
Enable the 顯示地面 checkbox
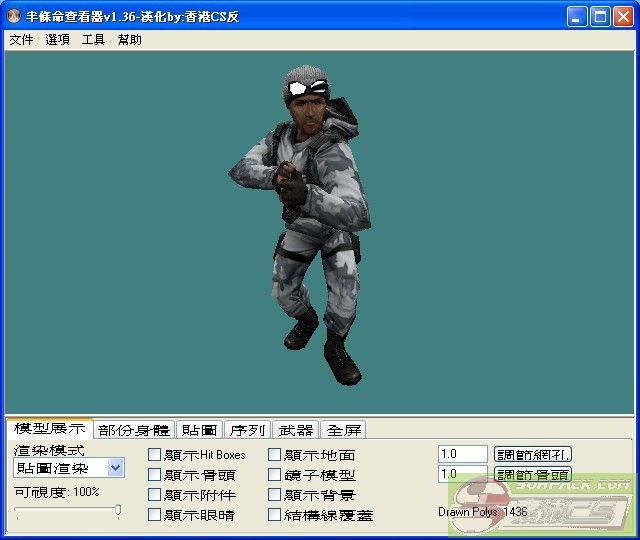(275, 455)
